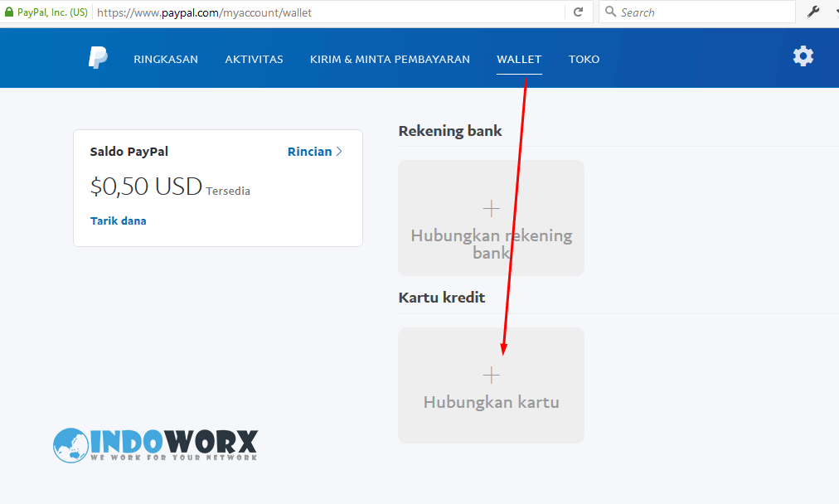Open the Ringkasan tab

click(x=166, y=60)
